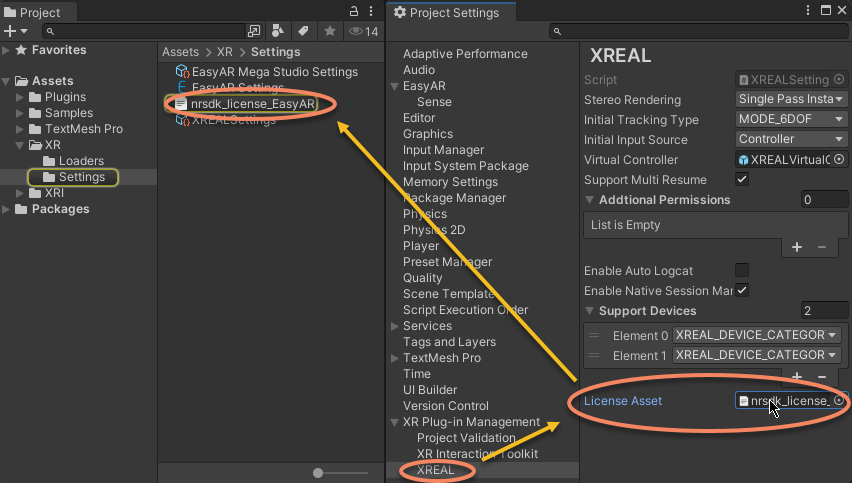This screenshot has height=483, width=852.
Task: Click the Project panel lock icon
Action: coord(355,12)
